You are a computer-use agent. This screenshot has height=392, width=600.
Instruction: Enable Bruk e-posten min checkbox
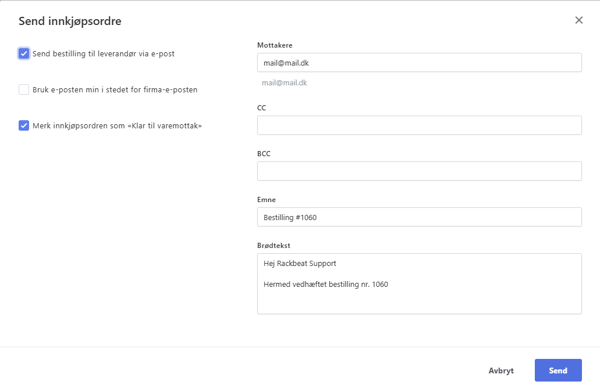click(24, 90)
